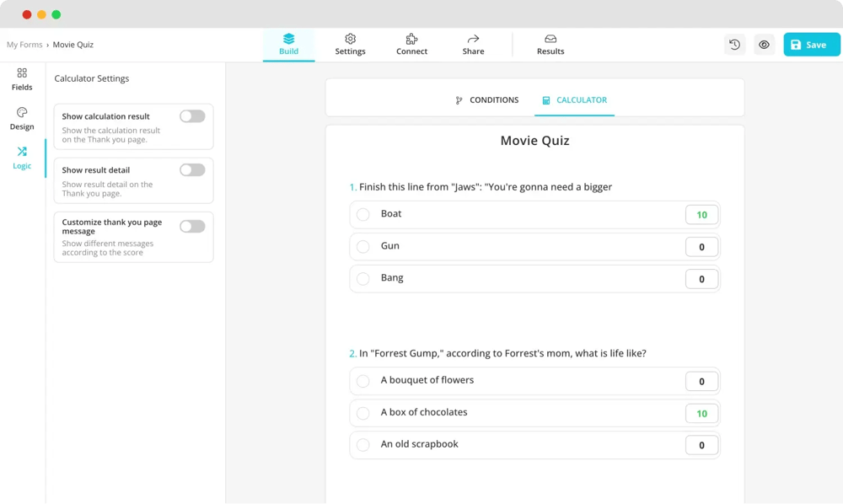
Task: Open the Fields panel in sidebar
Action: tap(22, 78)
